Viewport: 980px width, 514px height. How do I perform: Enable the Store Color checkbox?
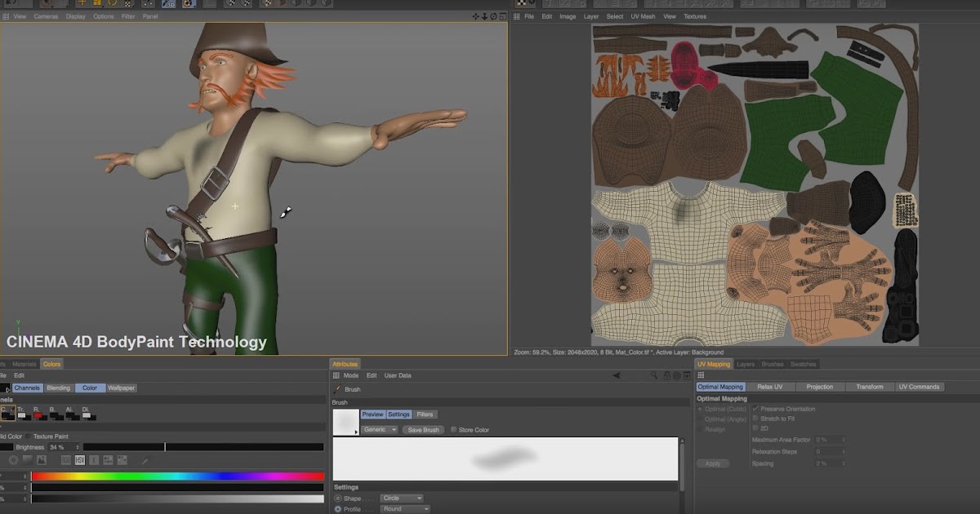[x=454, y=429]
